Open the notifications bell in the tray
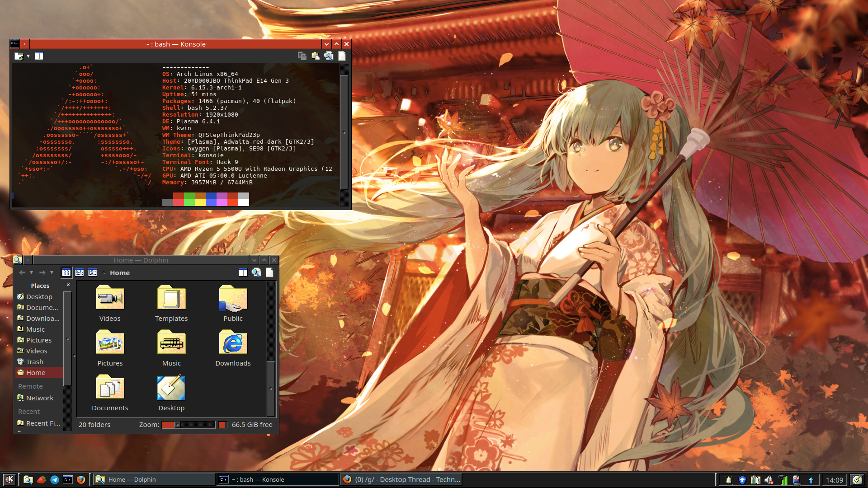This screenshot has height=488, width=868. pyautogui.click(x=728, y=480)
